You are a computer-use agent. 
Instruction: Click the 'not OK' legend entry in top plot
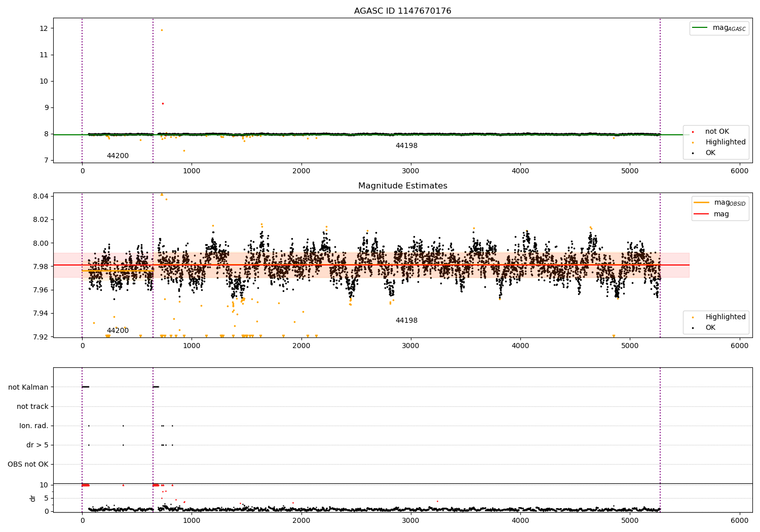[x=717, y=132]
